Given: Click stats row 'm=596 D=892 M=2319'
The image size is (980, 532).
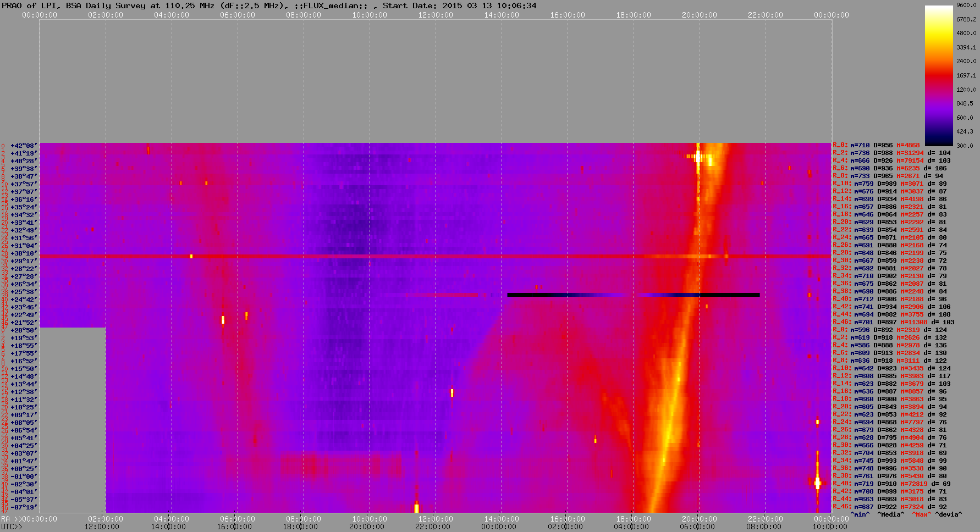Looking at the screenshot, I should [890, 330].
